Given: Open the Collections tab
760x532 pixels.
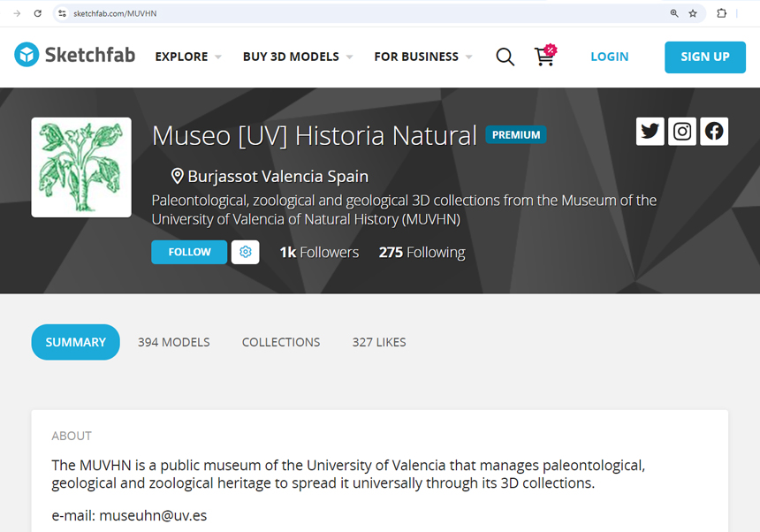Looking at the screenshot, I should pos(281,342).
